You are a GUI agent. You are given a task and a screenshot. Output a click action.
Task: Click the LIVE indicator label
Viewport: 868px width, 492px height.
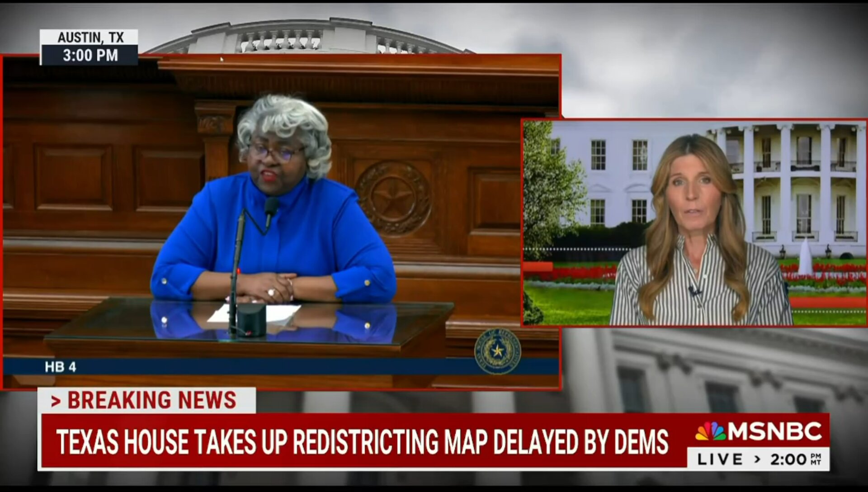point(720,459)
